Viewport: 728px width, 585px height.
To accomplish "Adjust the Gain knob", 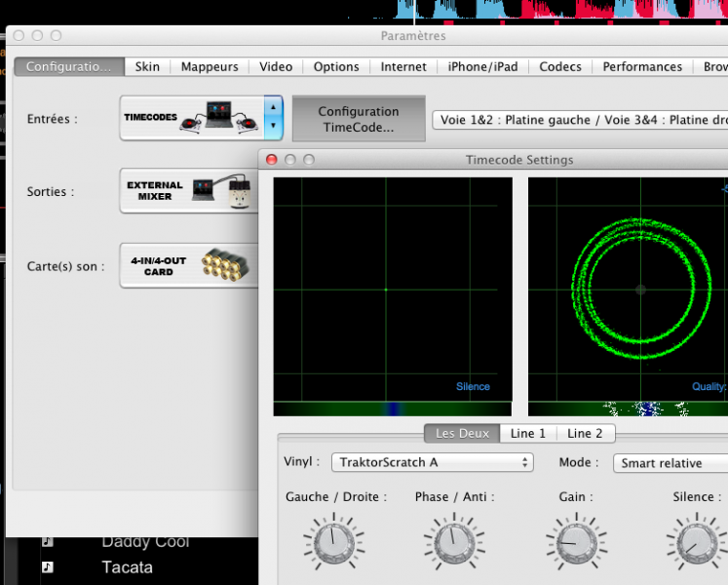I will 576,541.
